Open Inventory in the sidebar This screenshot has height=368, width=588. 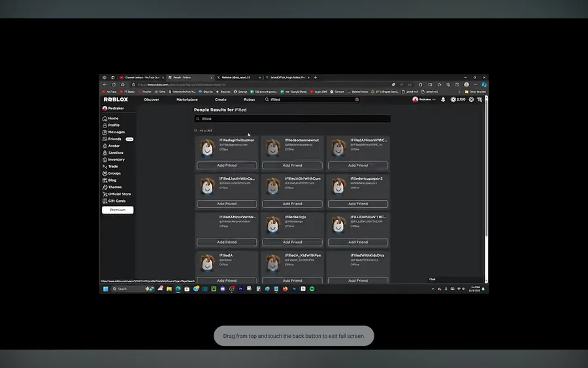click(114, 159)
